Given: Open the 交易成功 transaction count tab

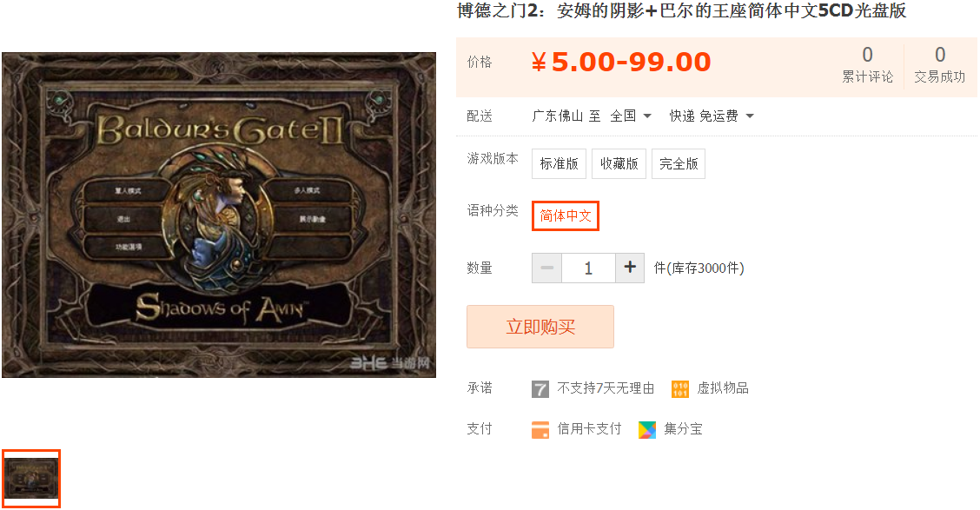Looking at the screenshot, I should pos(939,64).
